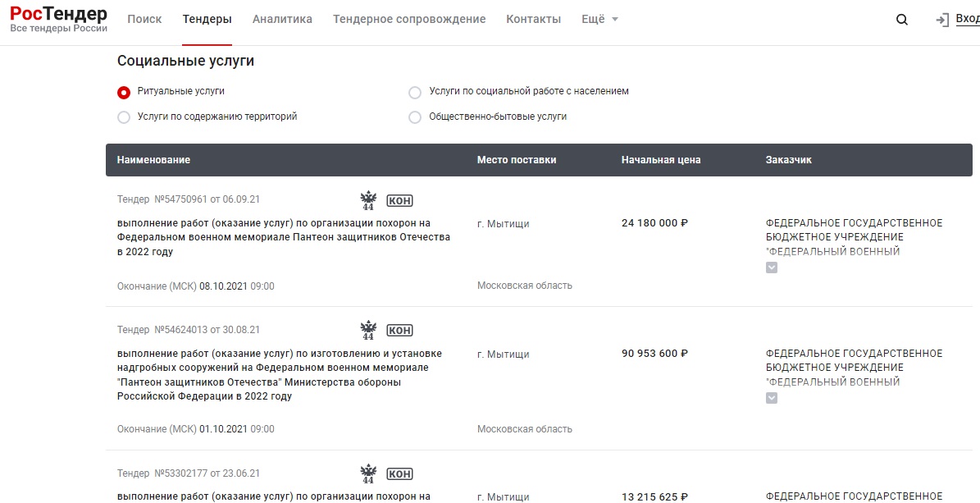The height and width of the screenshot is (503, 980).
Task: Click the search magnifier icon
Action: (901, 20)
